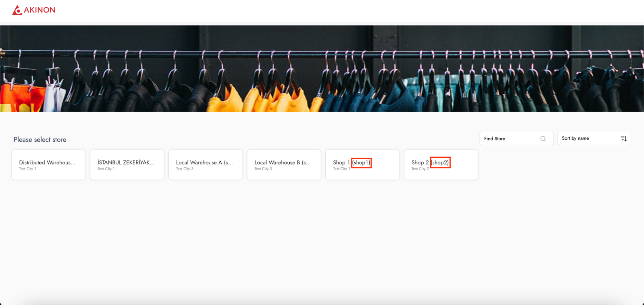Click Test City 3 under Local Warehouse A

coord(185,169)
